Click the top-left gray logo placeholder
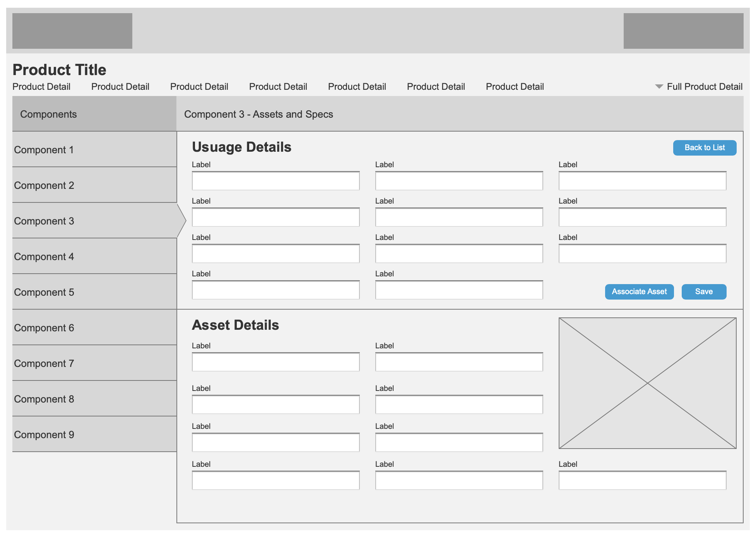The image size is (756, 538). [72, 31]
